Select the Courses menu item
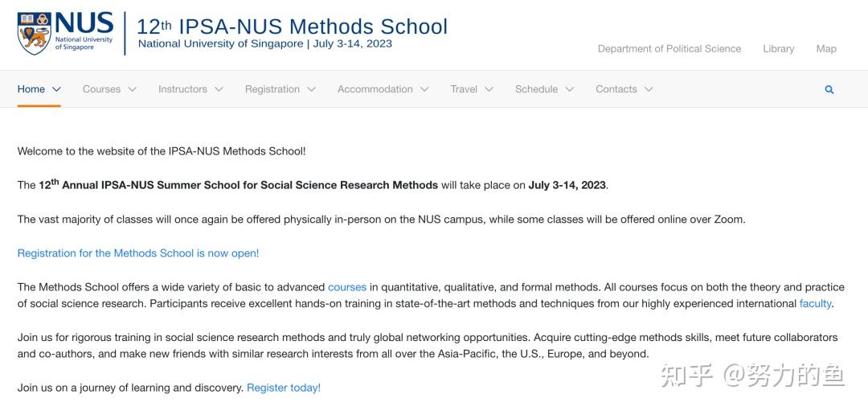 click(101, 89)
